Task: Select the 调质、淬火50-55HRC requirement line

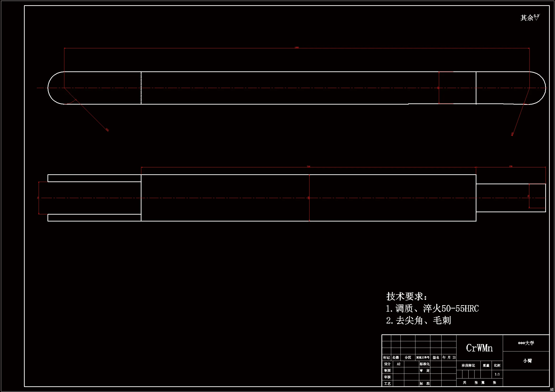Action: (x=432, y=309)
